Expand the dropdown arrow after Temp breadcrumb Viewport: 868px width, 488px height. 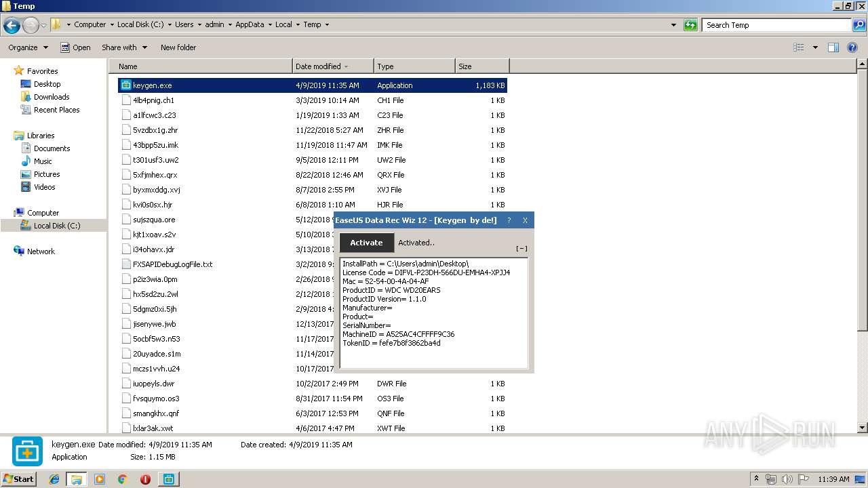(327, 24)
